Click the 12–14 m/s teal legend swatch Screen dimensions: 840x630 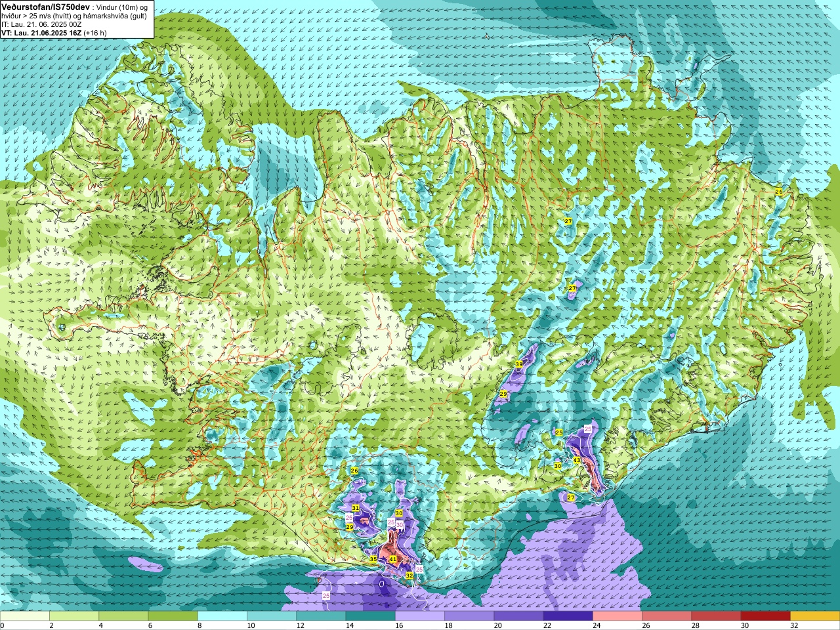[321, 616]
